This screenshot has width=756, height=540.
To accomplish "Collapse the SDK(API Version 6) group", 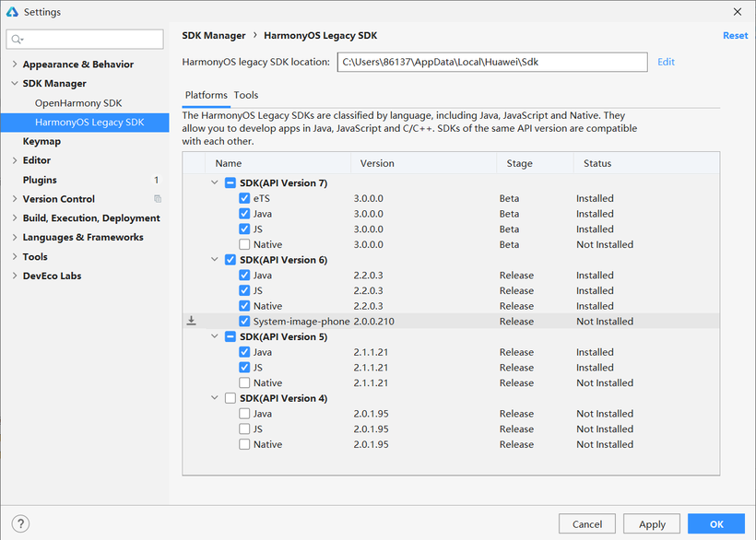I will [x=215, y=260].
